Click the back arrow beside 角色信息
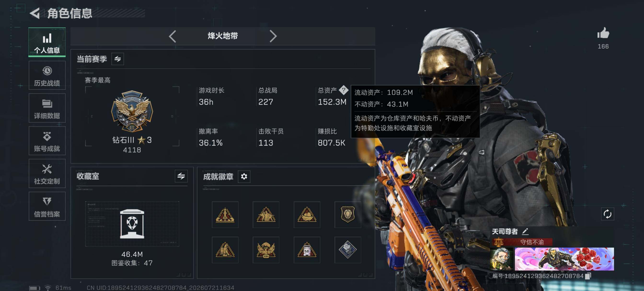Image resolution: width=644 pixels, height=291 pixels. point(35,13)
